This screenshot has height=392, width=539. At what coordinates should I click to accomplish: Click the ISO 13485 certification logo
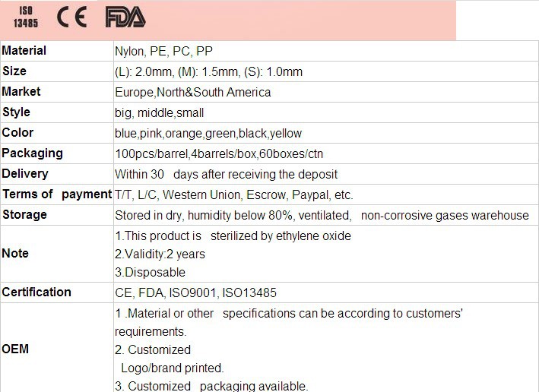click(x=25, y=17)
